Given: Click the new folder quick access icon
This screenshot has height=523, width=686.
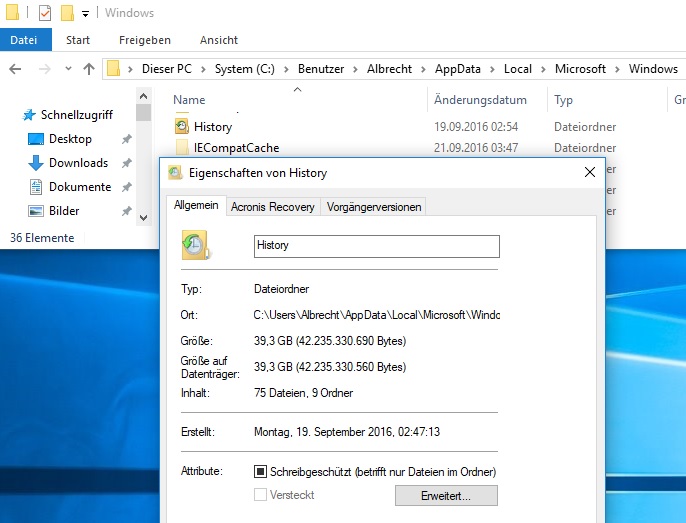Looking at the screenshot, I should point(67,13).
